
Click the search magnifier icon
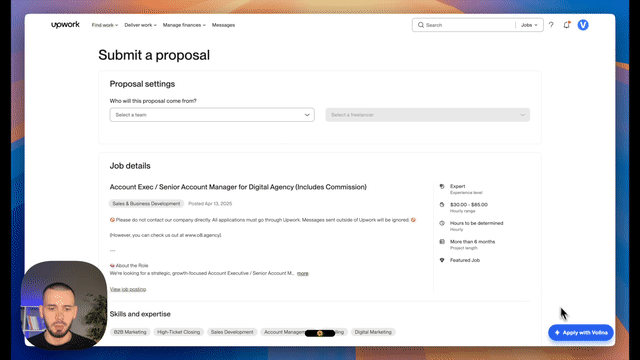[421, 25]
